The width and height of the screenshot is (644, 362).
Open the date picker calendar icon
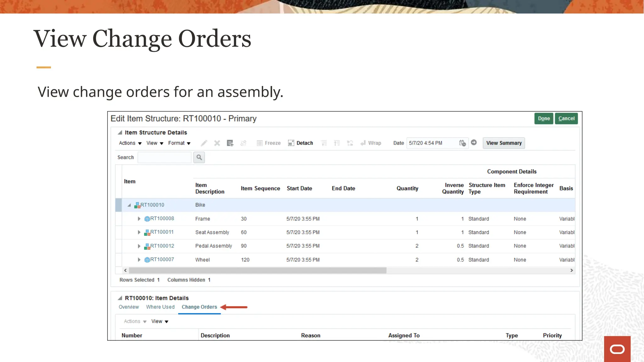[x=462, y=143]
